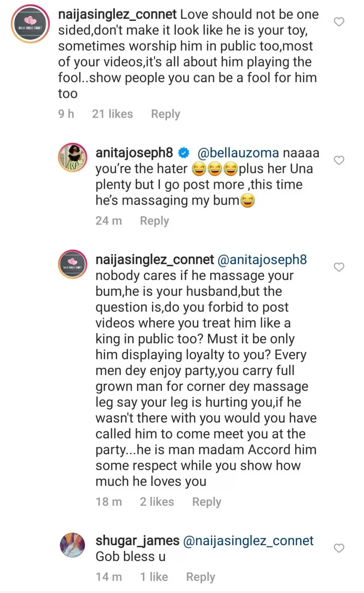Like the top naijasinglez_connet comment
This screenshot has width=364, height=593.
click(339, 22)
